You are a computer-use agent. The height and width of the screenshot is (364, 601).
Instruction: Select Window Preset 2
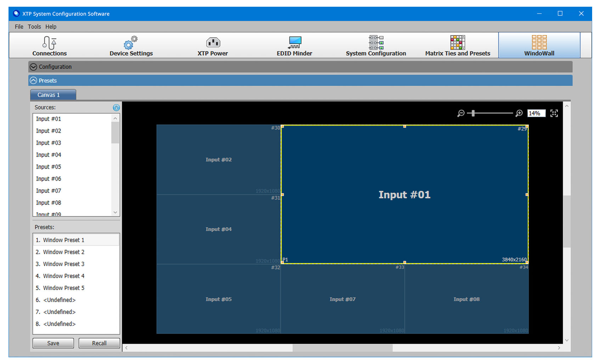(x=76, y=252)
